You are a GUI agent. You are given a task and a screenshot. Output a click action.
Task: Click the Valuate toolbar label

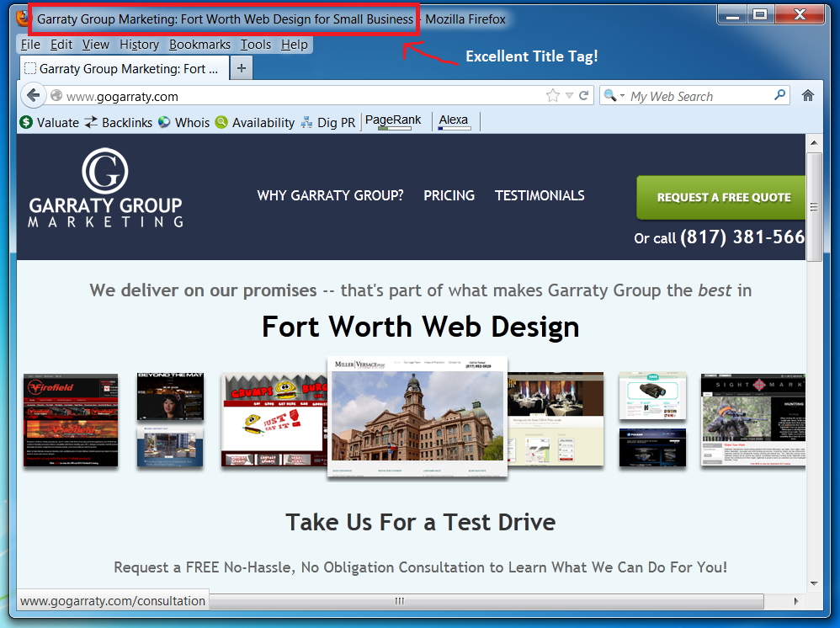point(58,123)
